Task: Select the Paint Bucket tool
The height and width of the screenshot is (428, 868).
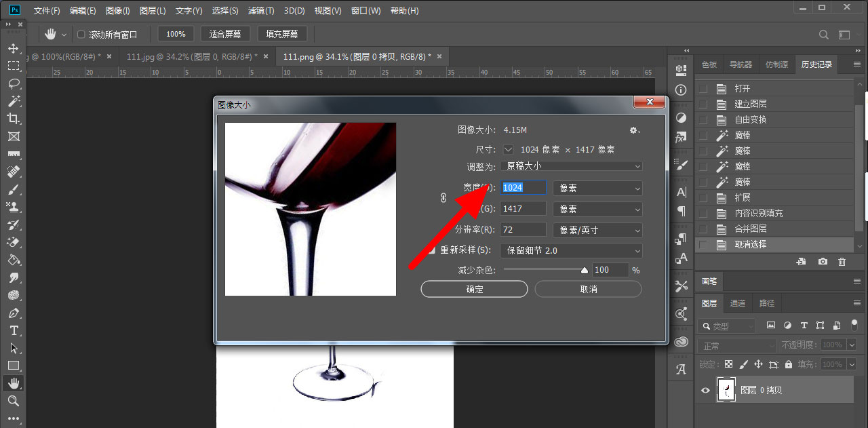Action: pyautogui.click(x=14, y=260)
